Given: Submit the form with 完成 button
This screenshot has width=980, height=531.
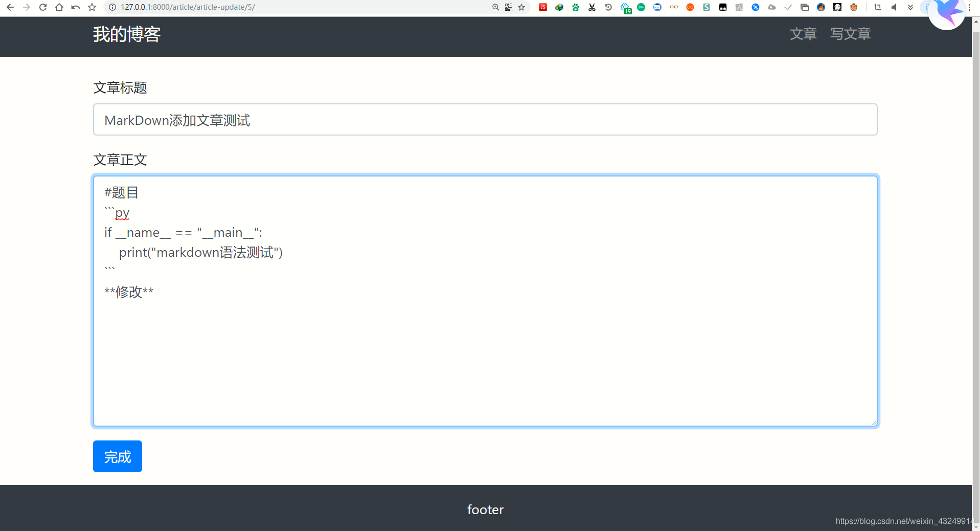Looking at the screenshot, I should [118, 456].
